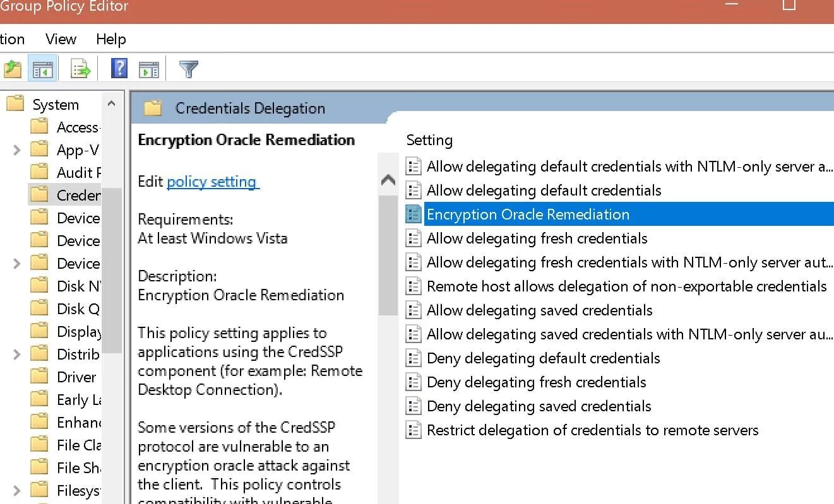Expand the Distrib tree folder arrow
The image size is (834, 504).
click(x=17, y=355)
